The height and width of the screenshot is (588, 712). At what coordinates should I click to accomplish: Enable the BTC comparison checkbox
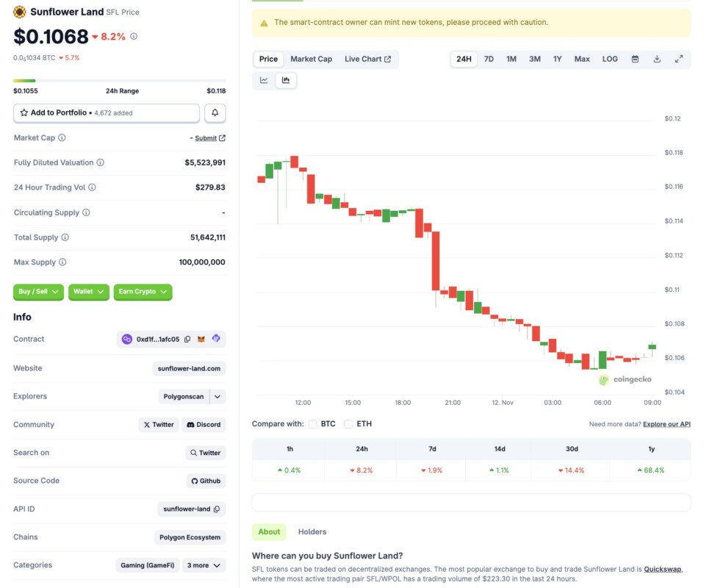pyautogui.click(x=312, y=424)
